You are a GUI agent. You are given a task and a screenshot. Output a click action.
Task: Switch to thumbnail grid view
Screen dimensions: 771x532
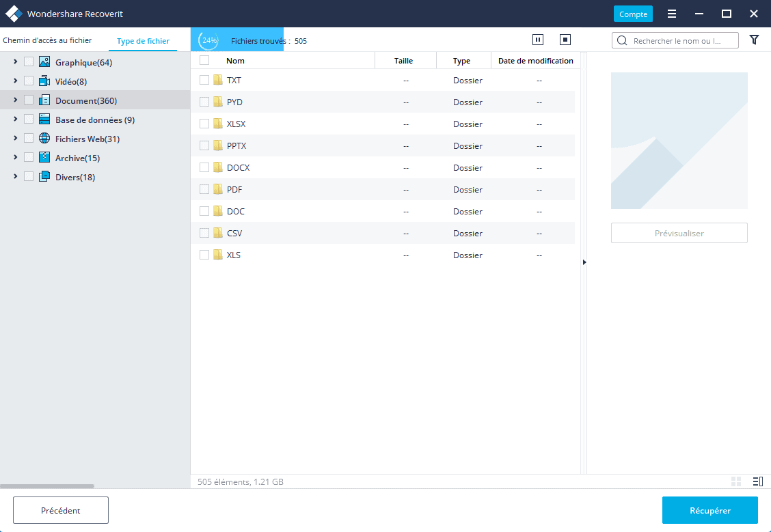[x=736, y=481]
